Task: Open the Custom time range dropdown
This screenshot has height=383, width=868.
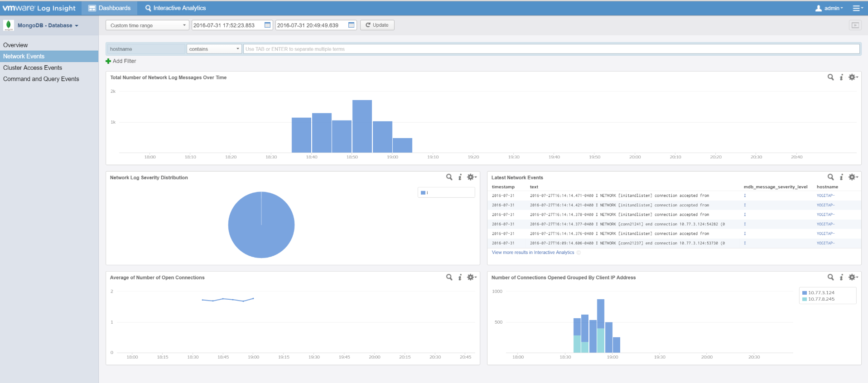Action: tap(147, 25)
